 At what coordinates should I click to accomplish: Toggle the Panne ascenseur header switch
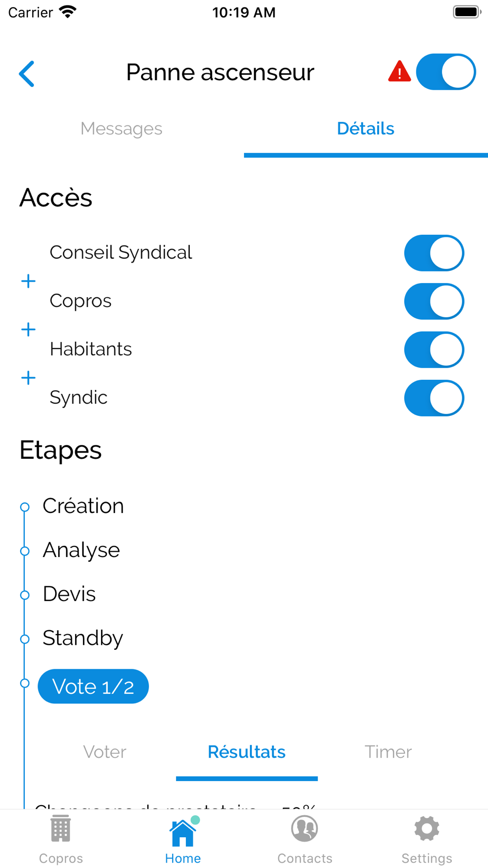[446, 72]
